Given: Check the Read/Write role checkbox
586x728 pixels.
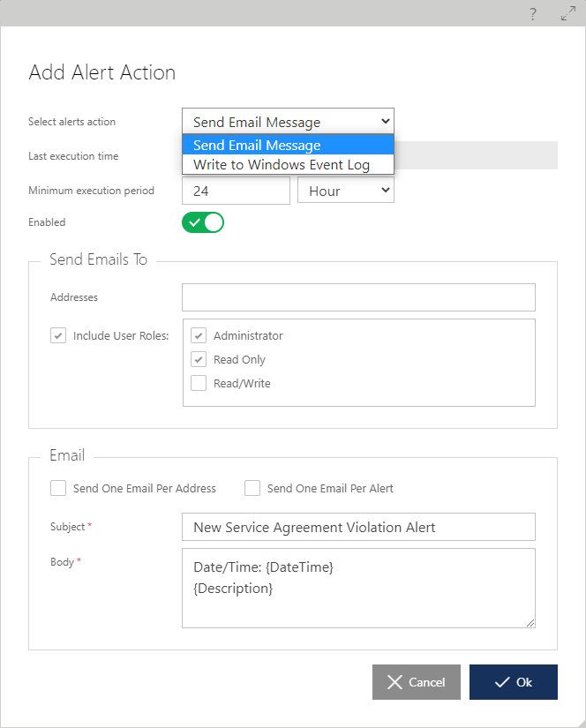Looking at the screenshot, I should [199, 383].
